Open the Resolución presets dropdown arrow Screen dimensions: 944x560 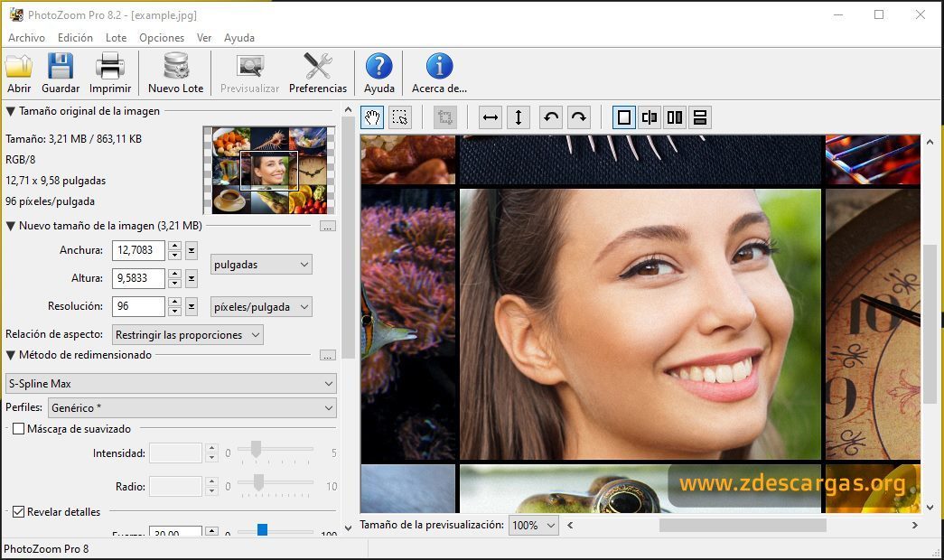[x=192, y=306]
